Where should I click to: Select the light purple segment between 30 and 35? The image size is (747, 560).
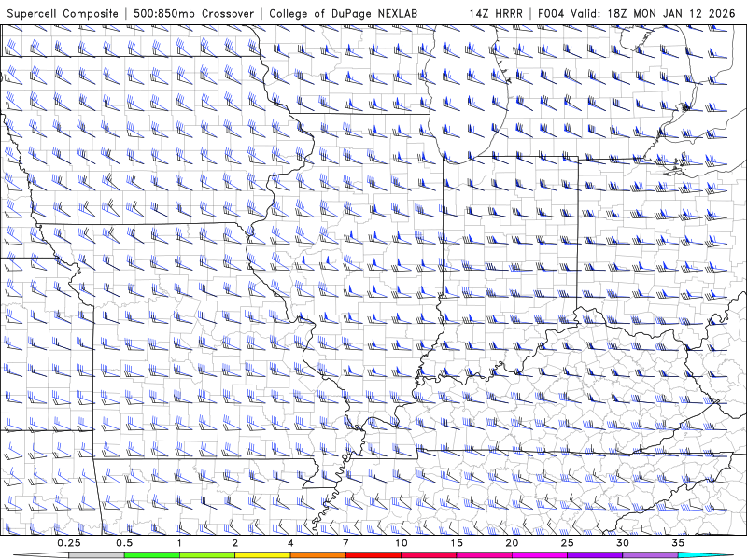650,555
